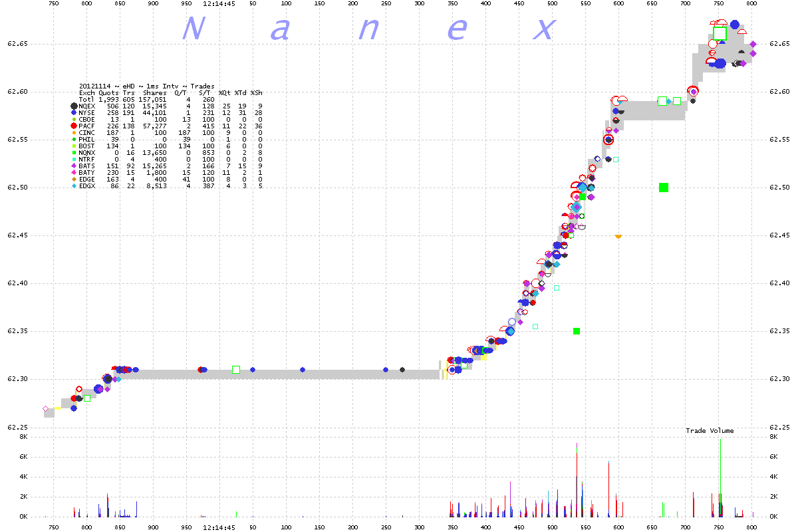Screen dimensions: 798x532
Task: Click the '62.50' label on left price axis
Action: tap(17, 188)
